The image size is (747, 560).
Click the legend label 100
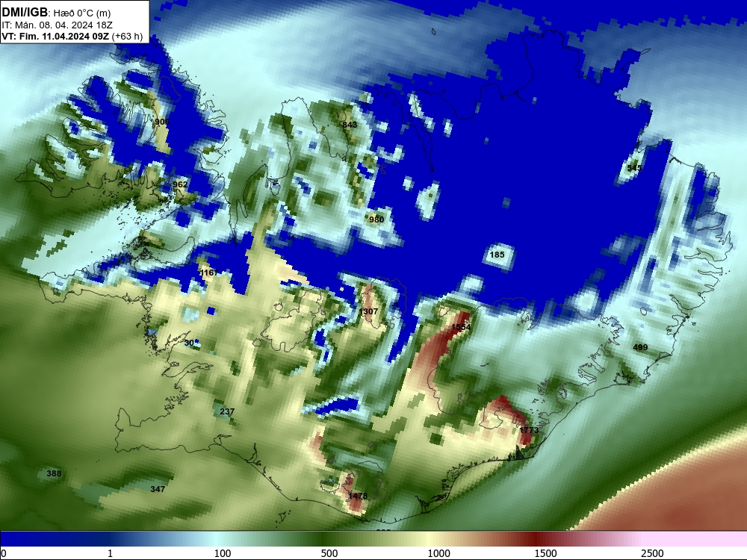[223, 553]
